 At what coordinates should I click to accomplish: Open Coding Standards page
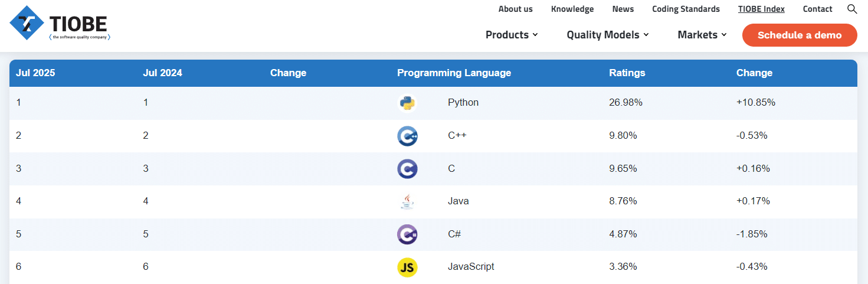coord(686,9)
